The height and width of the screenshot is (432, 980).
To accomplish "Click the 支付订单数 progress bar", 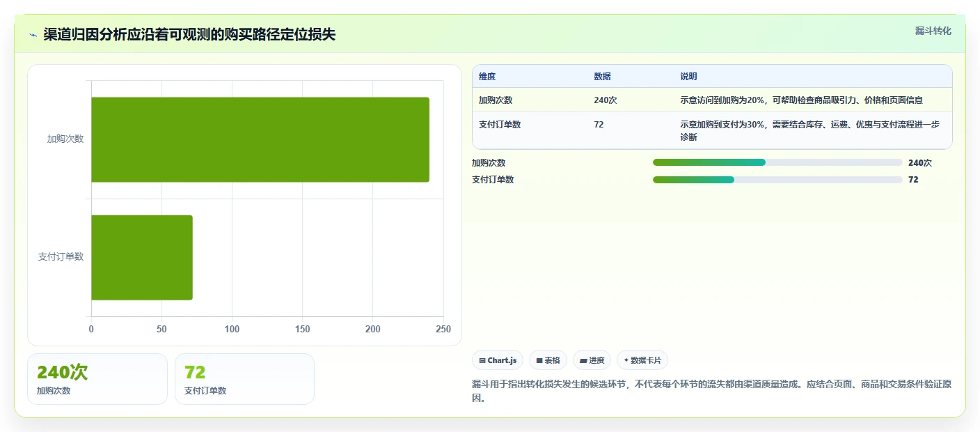I will pos(777,180).
